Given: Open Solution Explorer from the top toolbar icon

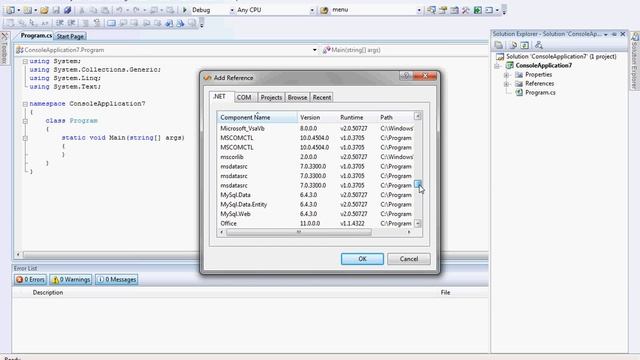Looking at the screenshot, I should click(431, 10).
